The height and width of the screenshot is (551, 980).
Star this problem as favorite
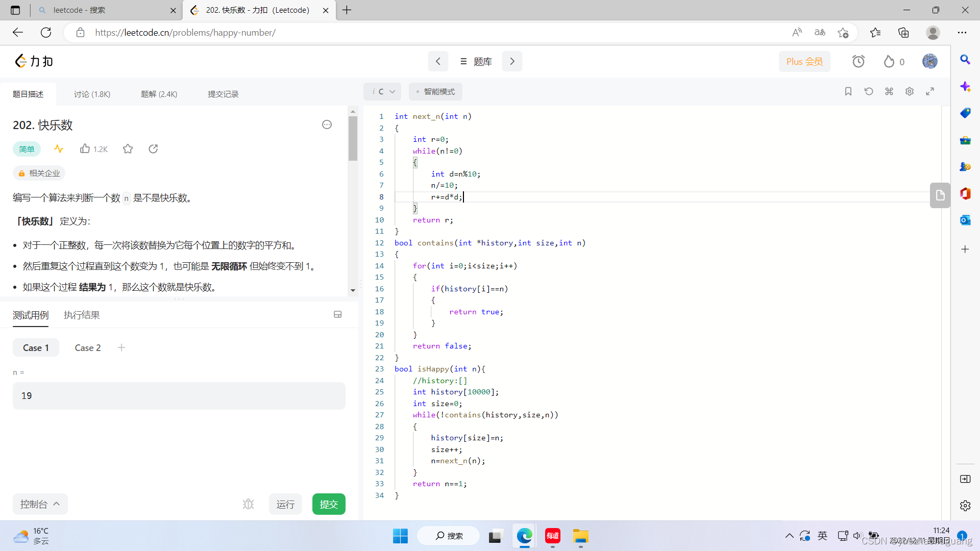click(128, 149)
